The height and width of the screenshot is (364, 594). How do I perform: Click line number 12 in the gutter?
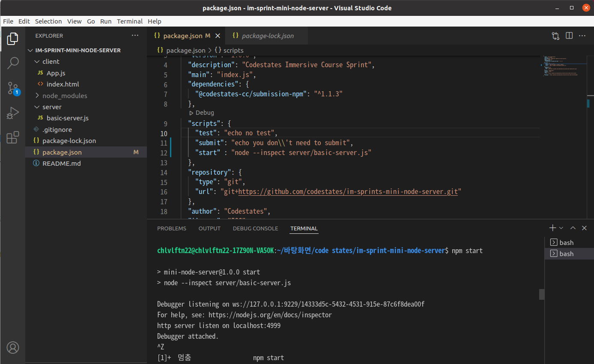point(164,152)
